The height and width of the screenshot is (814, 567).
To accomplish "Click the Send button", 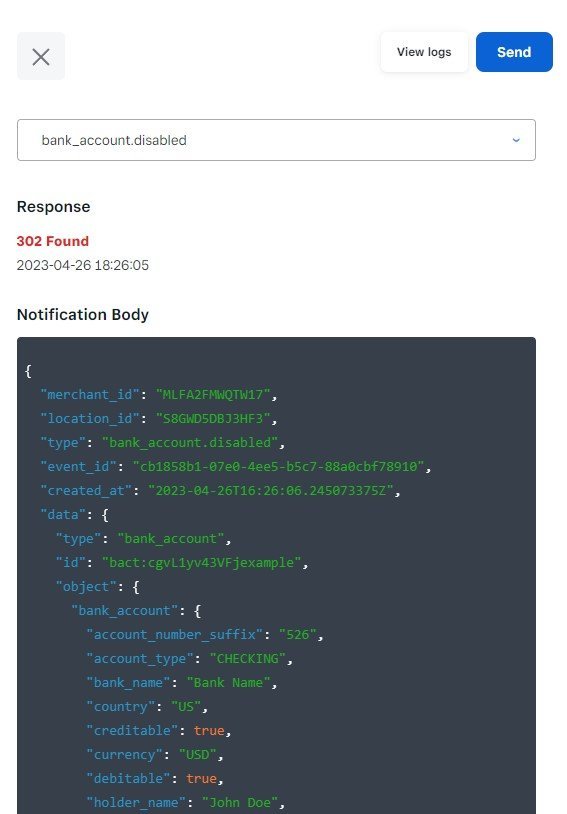I will (x=514, y=52).
